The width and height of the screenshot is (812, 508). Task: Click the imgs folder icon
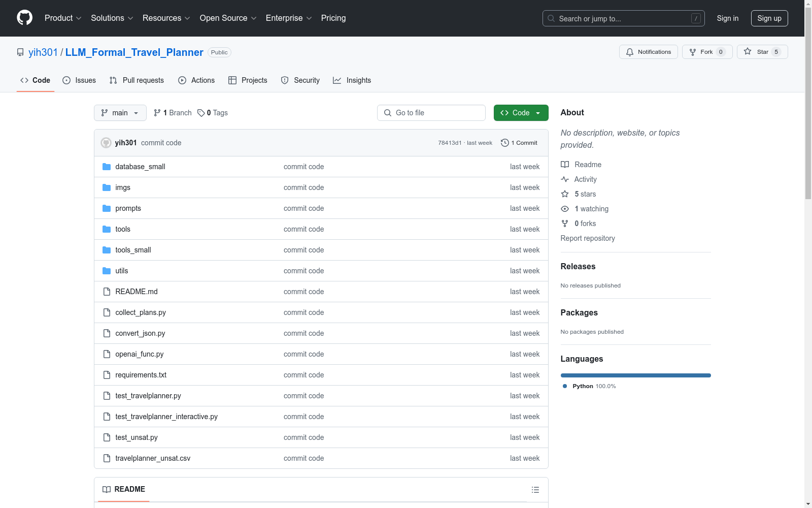107,187
